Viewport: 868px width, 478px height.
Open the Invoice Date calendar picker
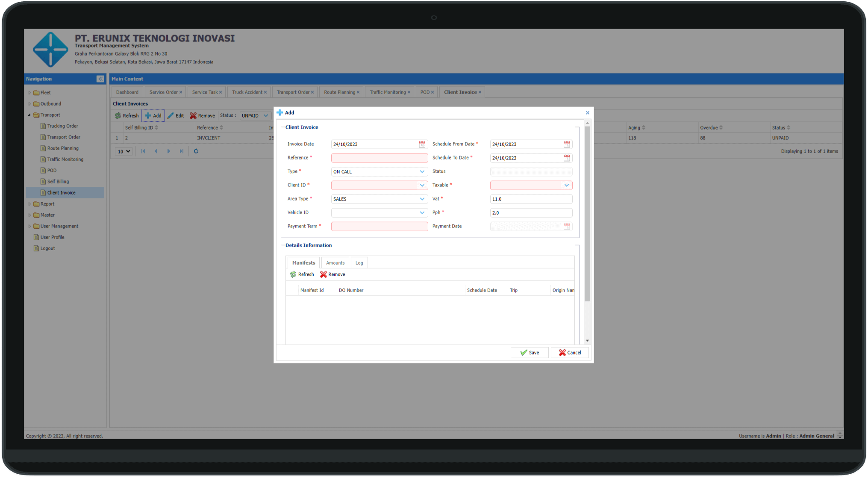[422, 145]
